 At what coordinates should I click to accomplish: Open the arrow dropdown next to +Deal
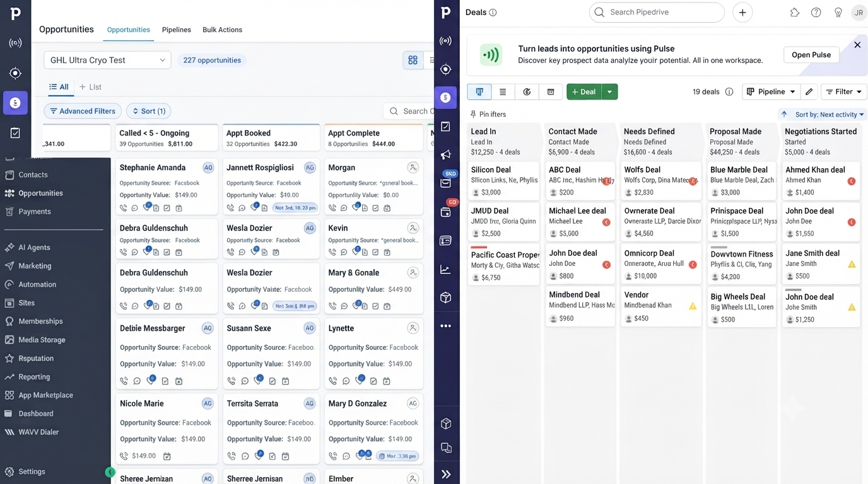click(x=609, y=92)
